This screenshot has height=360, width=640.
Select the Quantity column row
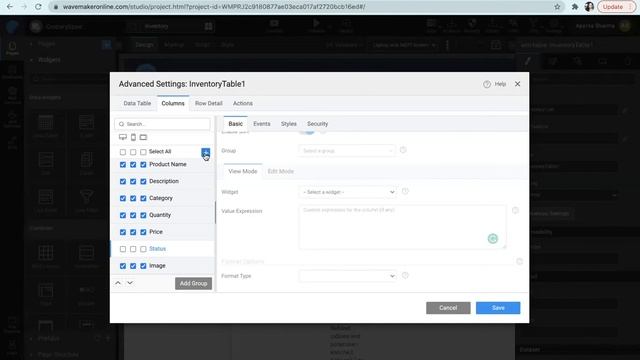[x=162, y=215]
